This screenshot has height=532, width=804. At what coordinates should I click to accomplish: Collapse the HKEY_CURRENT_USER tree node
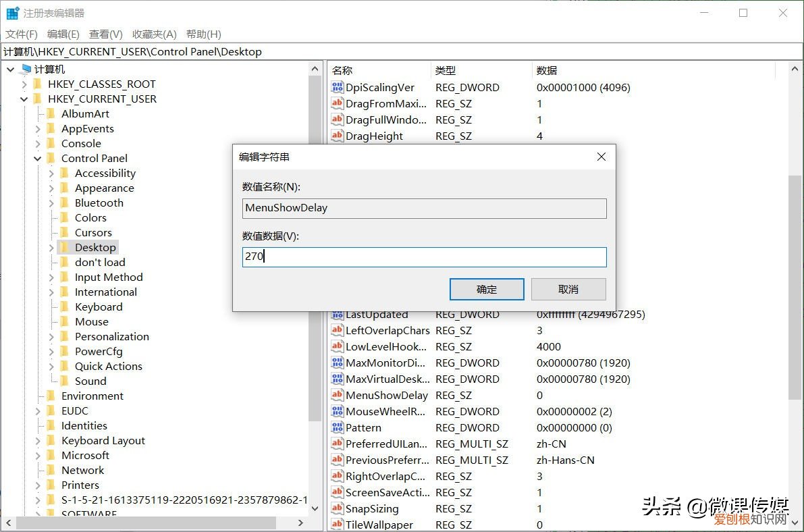pyautogui.click(x=24, y=99)
